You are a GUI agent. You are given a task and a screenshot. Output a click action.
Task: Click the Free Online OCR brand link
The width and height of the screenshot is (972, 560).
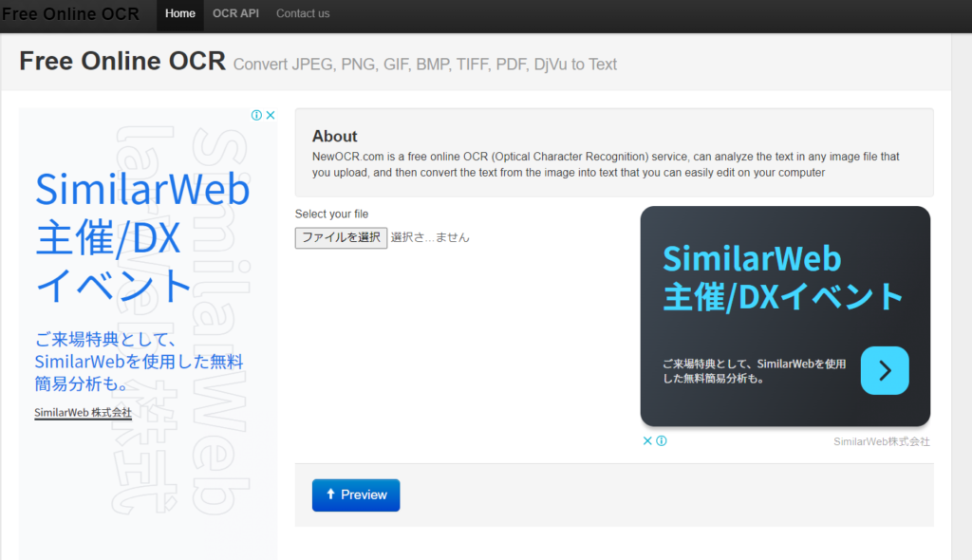70,13
